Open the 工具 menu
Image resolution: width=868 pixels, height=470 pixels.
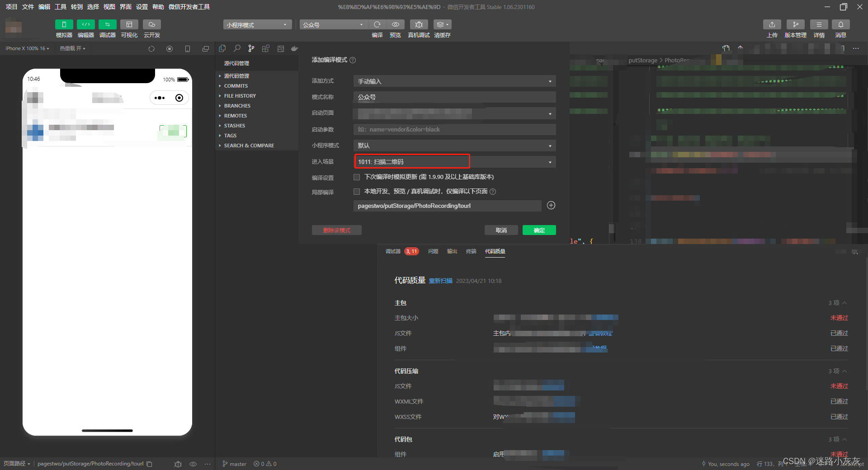60,7
